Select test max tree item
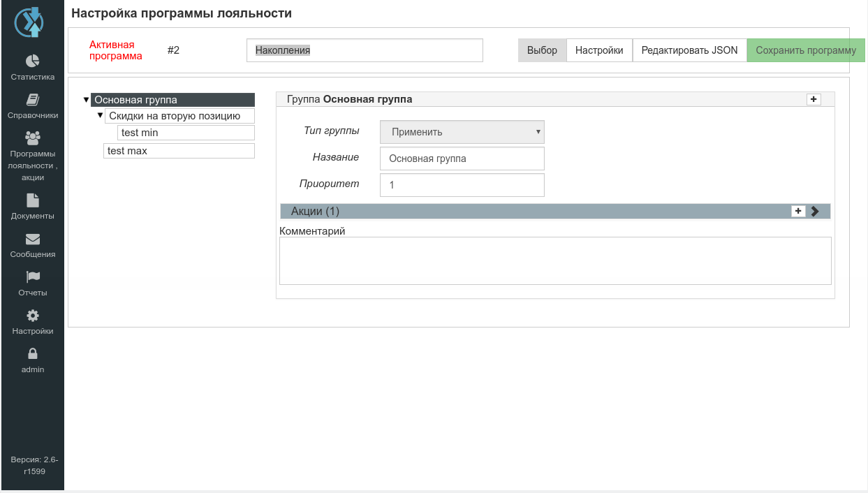 click(x=179, y=151)
